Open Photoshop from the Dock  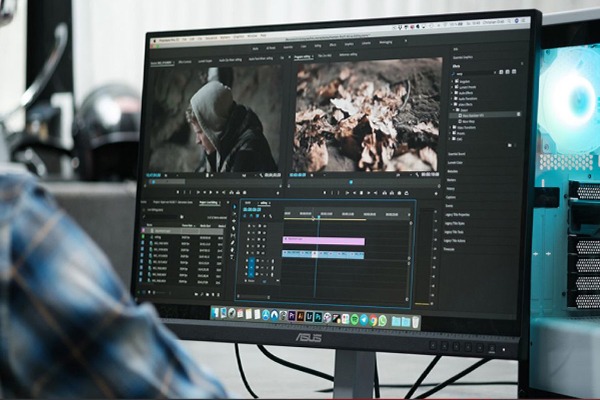pyautogui.click(x=318, y=318)
